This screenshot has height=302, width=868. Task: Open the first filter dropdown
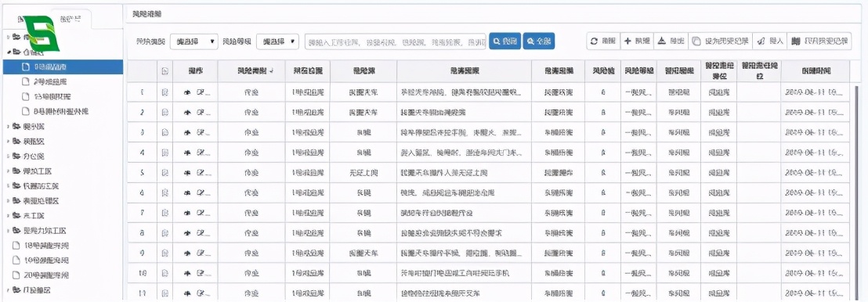194,41
